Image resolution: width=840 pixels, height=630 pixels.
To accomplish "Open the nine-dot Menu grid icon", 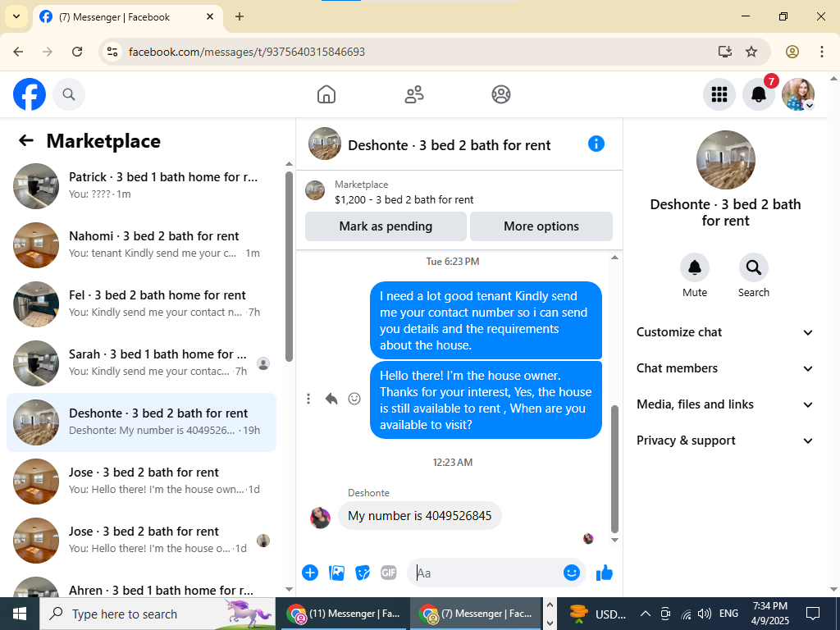I will [x=719, y=94].
